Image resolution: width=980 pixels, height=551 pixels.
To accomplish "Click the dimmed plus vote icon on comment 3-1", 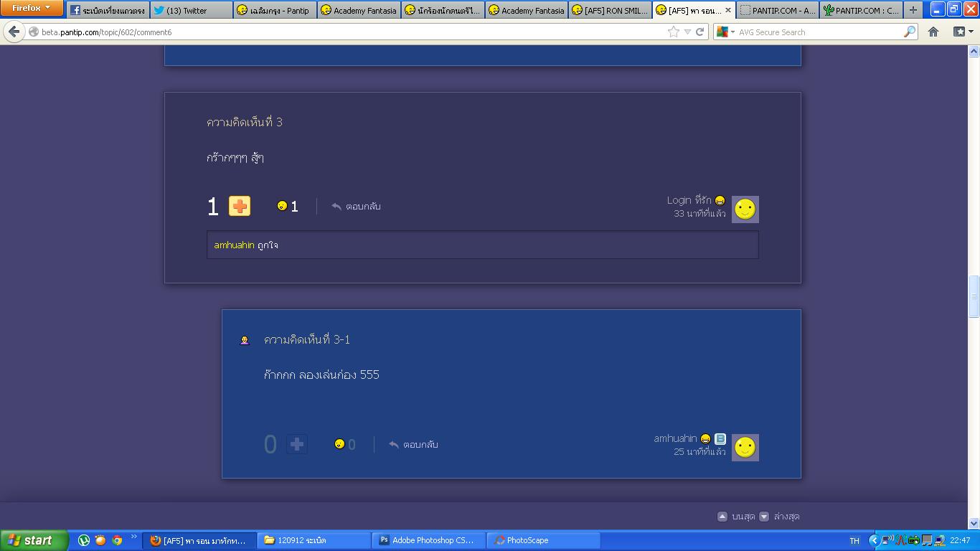I will pyautogui.click(x=297, y=444).
